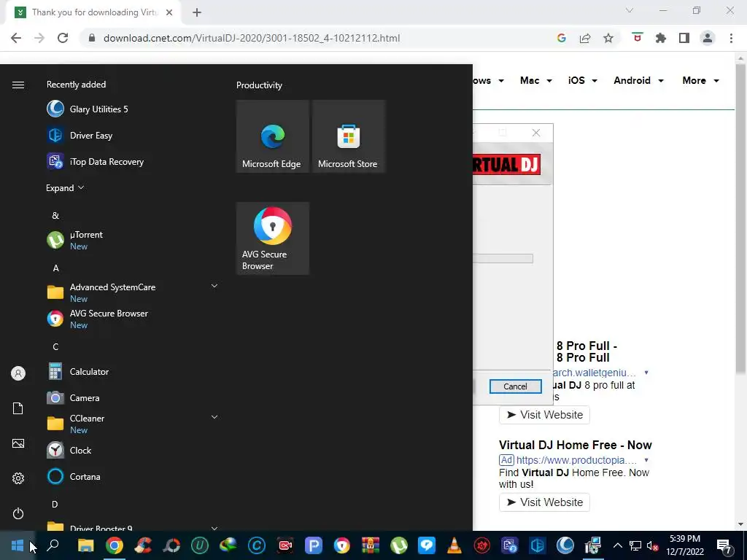Open Calculator from the Start menu
This screenshot has width=747, height=560.
(x=131, y=371)
